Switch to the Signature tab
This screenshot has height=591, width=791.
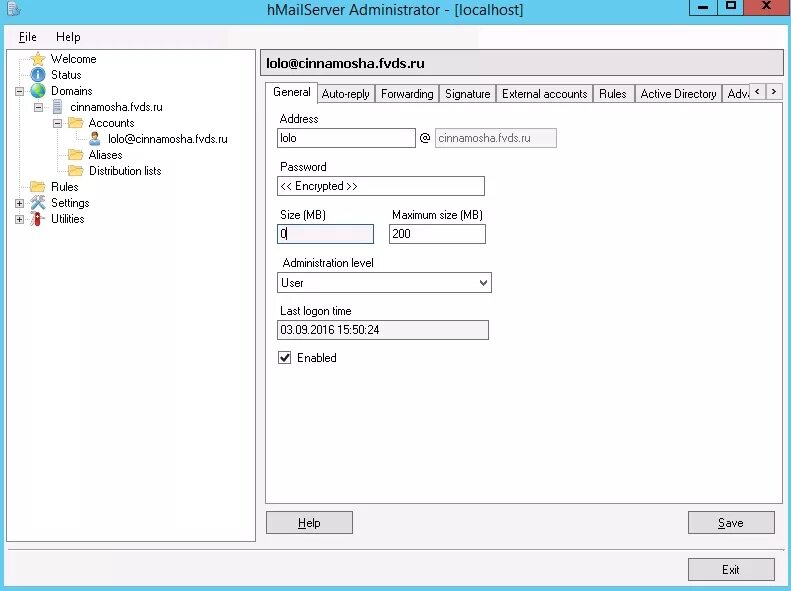tap(468, 94)
